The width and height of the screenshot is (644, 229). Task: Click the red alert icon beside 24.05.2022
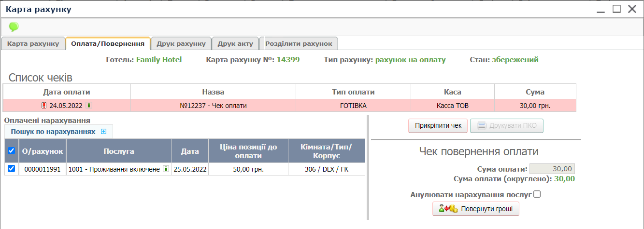tap(45, 105)
